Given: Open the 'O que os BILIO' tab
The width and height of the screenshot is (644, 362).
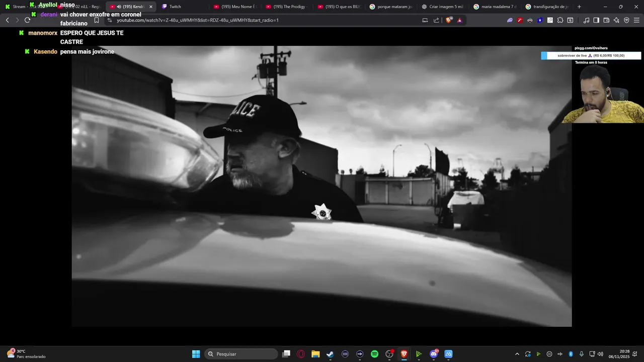Looking at the screenshot, I should [x=339, y=7].
